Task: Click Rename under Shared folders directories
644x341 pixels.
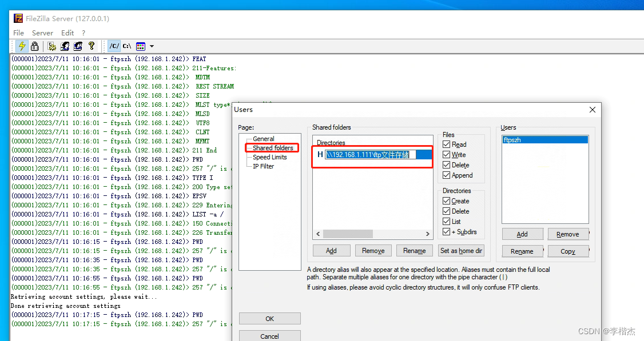Action: point(415,251)
